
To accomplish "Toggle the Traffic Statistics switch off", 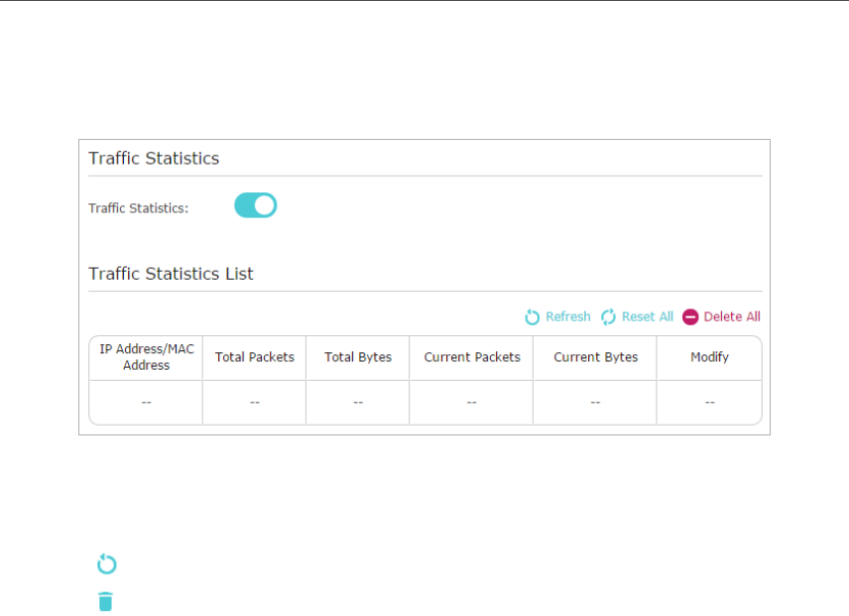I will point(255,205).
